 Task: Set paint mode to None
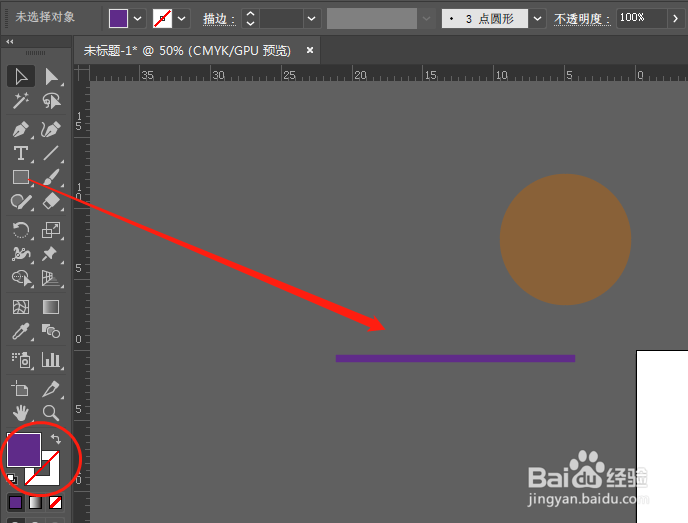(55, 502)
